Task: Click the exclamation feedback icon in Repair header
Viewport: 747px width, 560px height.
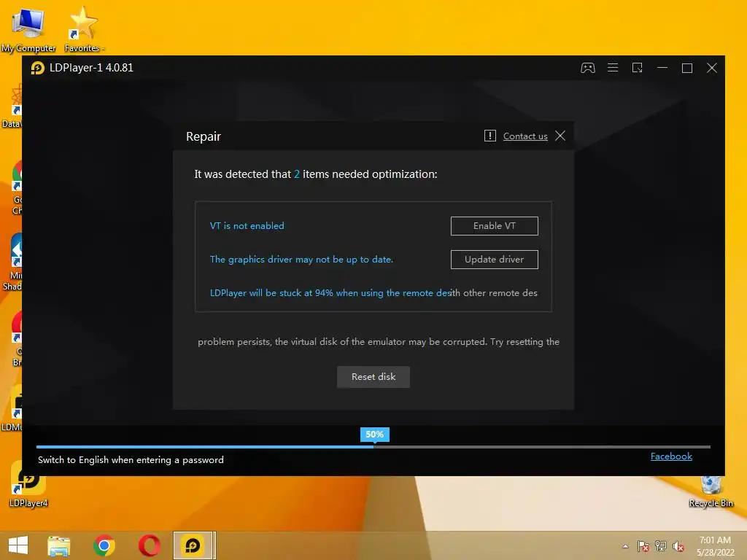Action: click(489, 136)
